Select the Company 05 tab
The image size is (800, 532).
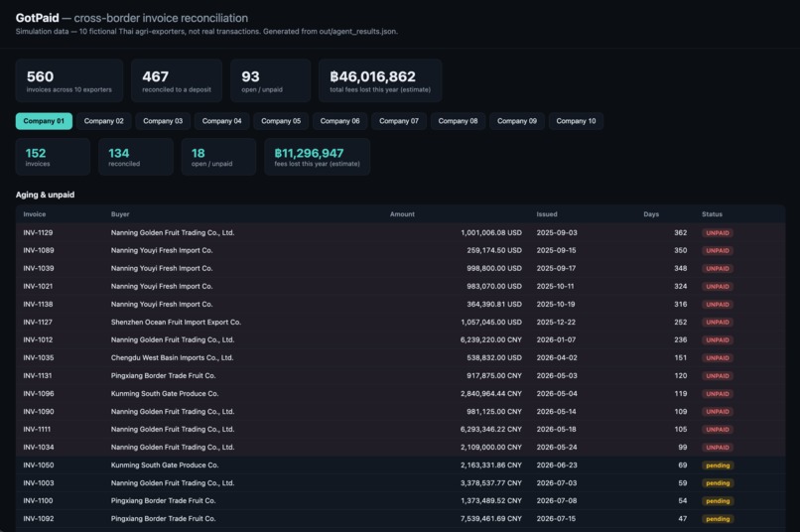[281, 121]
